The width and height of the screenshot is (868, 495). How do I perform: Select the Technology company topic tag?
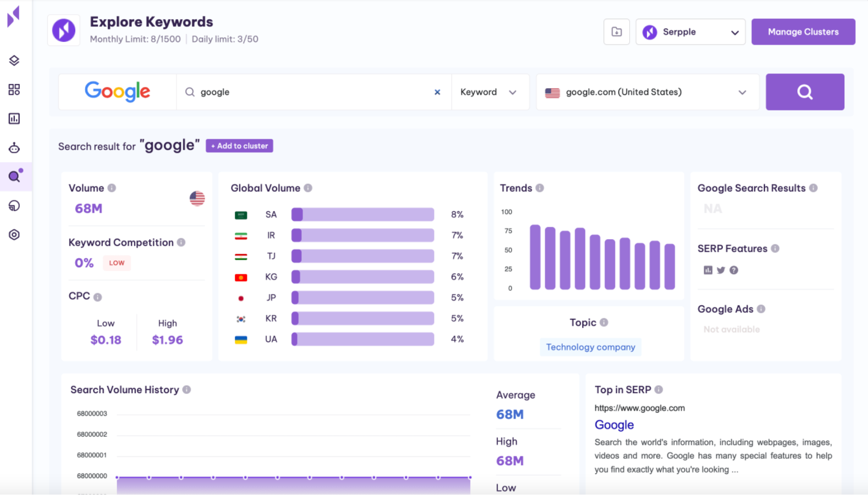pyautogui.click(x=590, y=347)
